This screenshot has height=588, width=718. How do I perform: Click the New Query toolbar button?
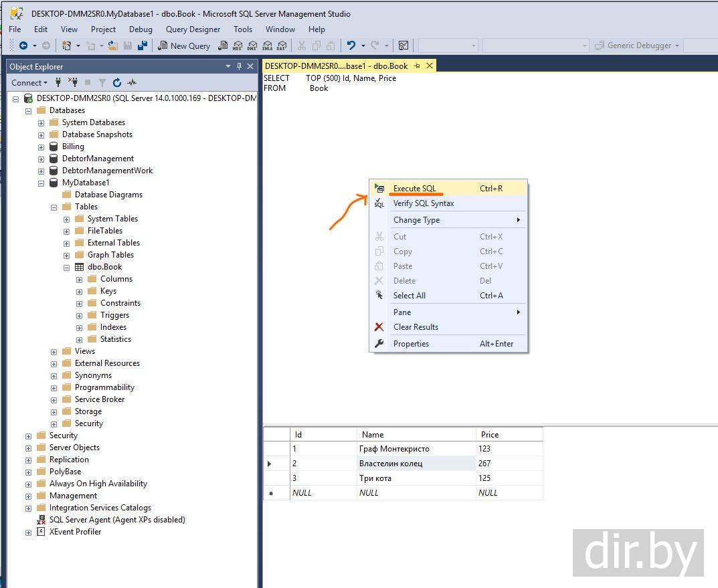[184, 45]
